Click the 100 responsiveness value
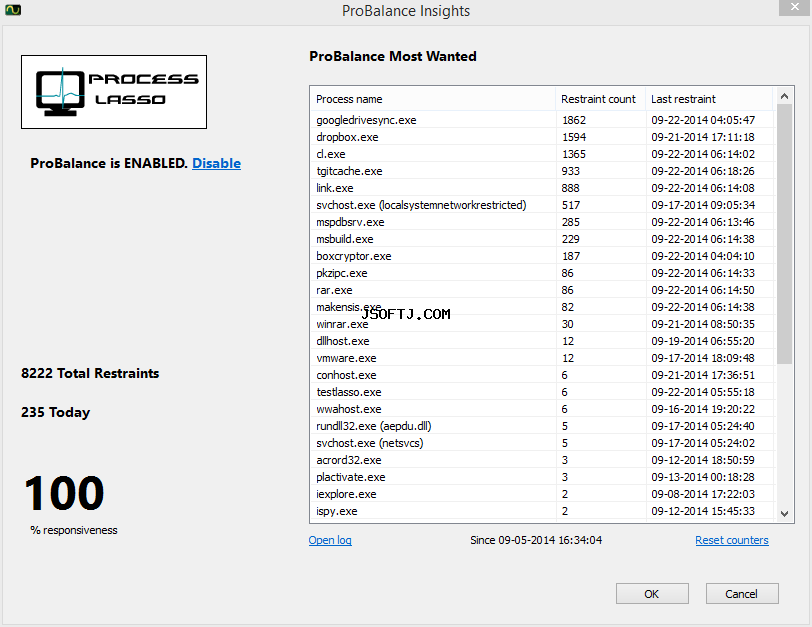 64,493
